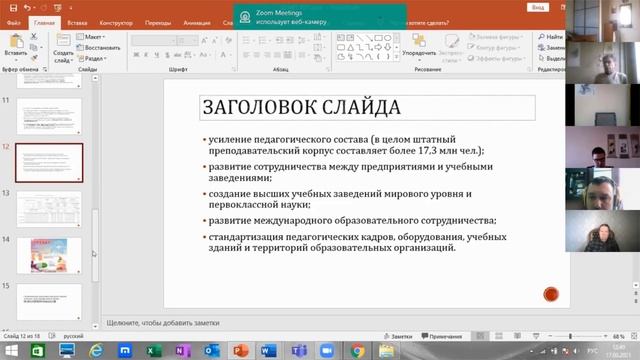Click the Восстановить reset button

(98, 48)
